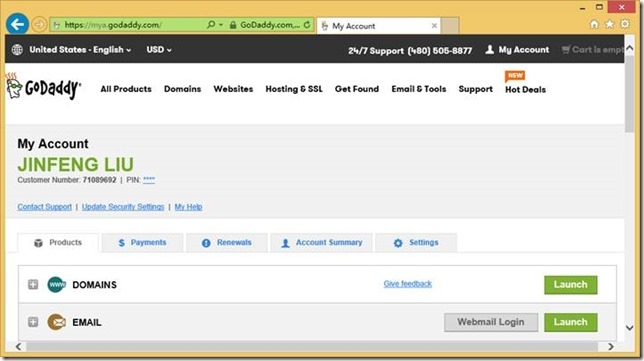Open the All Products menu
The width and height of the screenshot is (644, 361).
tap(126, 89)
